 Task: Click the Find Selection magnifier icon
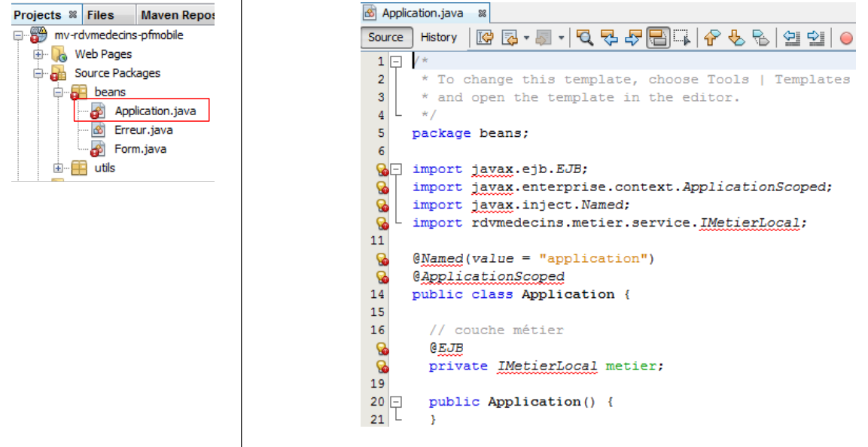click(585, 38)
